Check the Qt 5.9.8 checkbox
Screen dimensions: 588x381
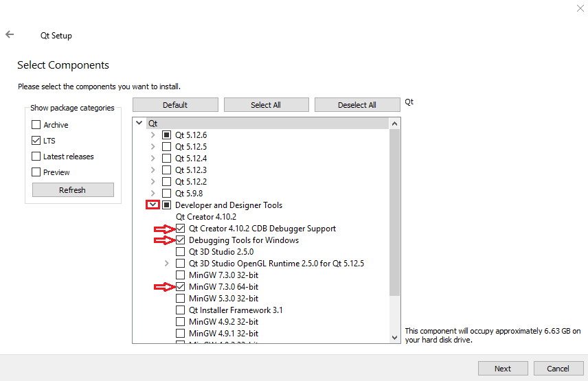(x=166, y=194)
